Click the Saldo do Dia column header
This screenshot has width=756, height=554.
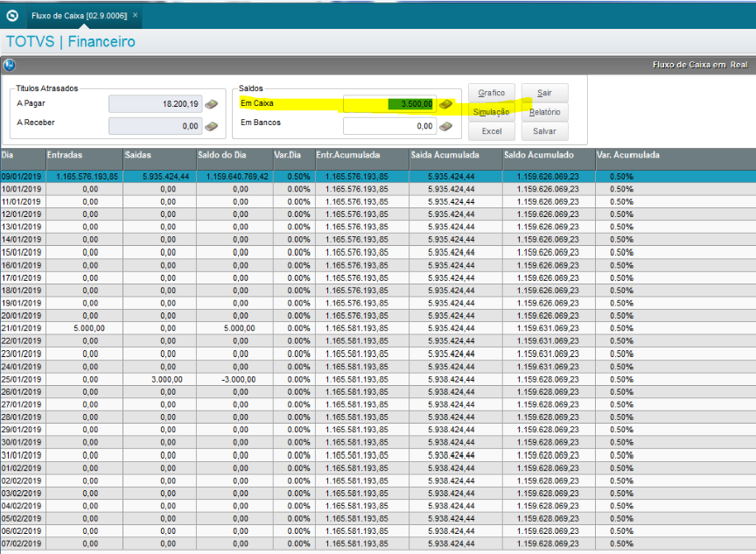pos(234,159)
